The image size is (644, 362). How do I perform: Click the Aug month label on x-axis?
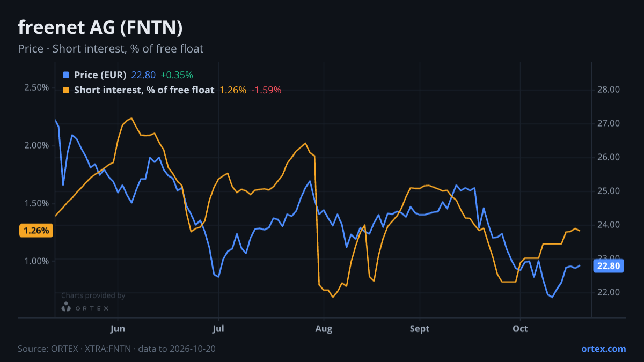(323, 329)
